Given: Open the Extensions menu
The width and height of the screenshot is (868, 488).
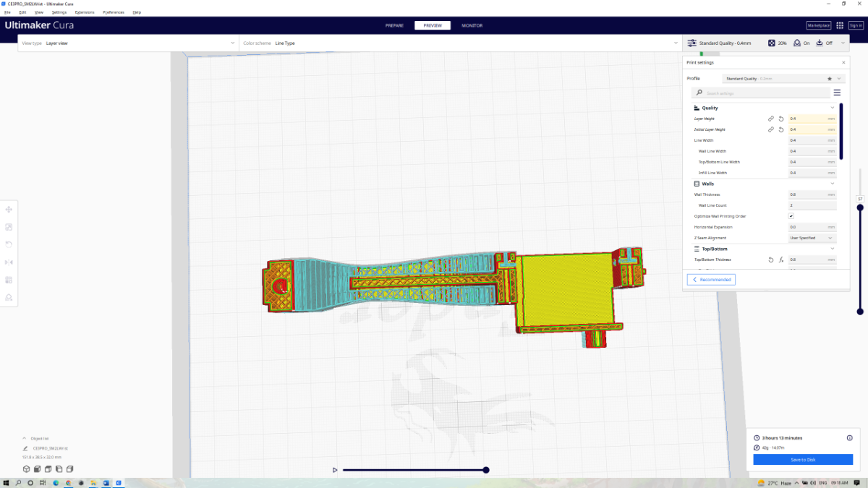Looking at the screenshot, I should pyautogui.click(x=85, y=12).
